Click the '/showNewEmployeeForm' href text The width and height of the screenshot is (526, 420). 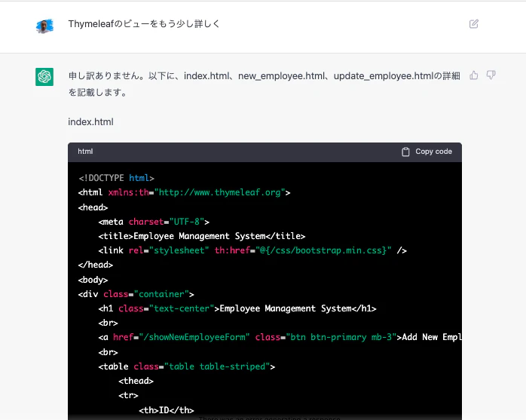(x=194, y=337)
